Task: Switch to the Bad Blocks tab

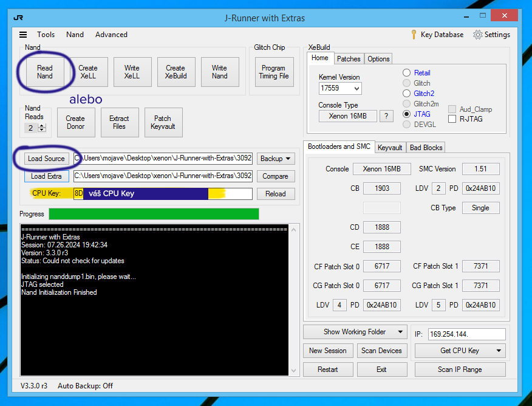Action: click(426, 148)
